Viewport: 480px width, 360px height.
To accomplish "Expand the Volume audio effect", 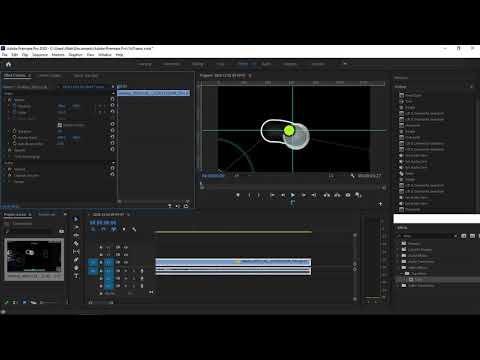I will [x=5, y=169].
